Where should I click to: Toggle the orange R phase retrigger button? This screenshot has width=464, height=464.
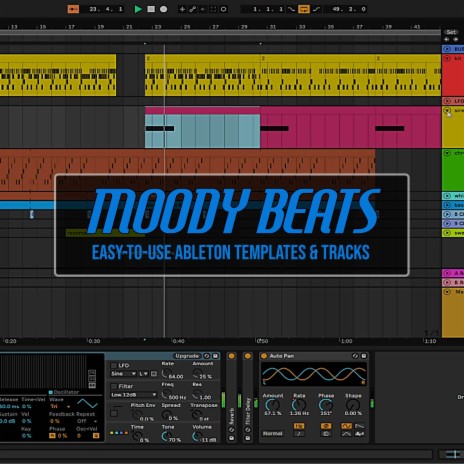52,436
